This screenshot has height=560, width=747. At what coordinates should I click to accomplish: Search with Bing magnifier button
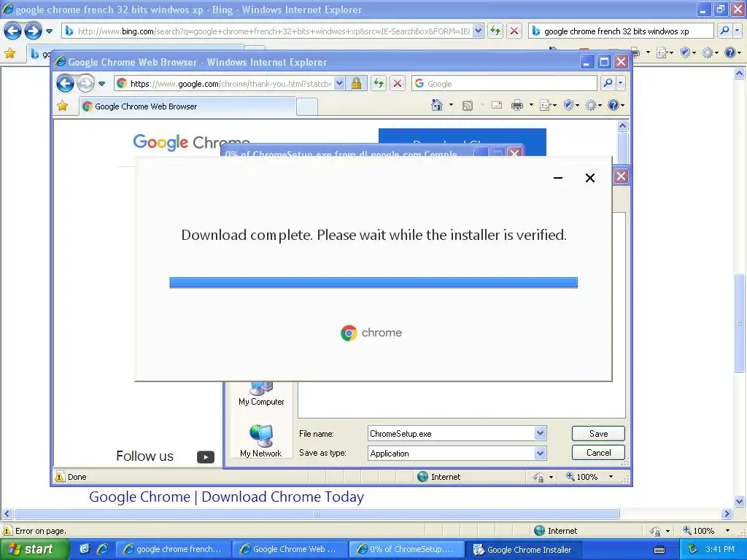point(724,31)
